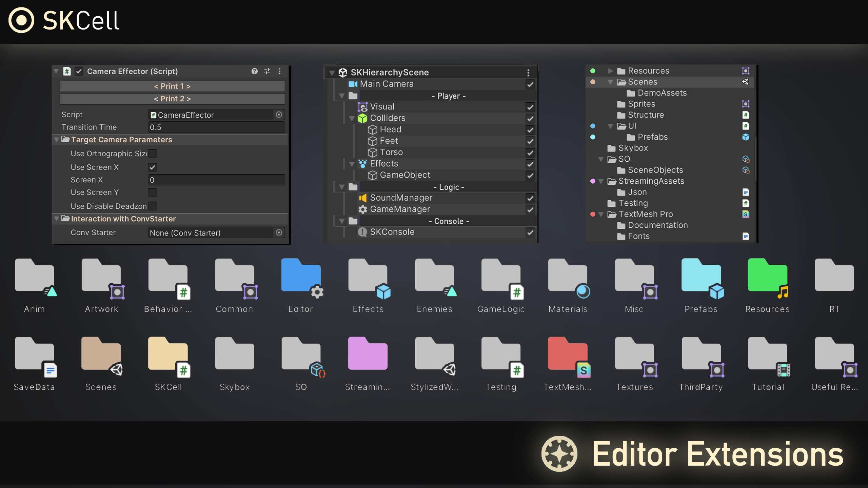Click the Screen X value field
The width and height of the screenshot is (868, 488).
(x=216, y=180)
